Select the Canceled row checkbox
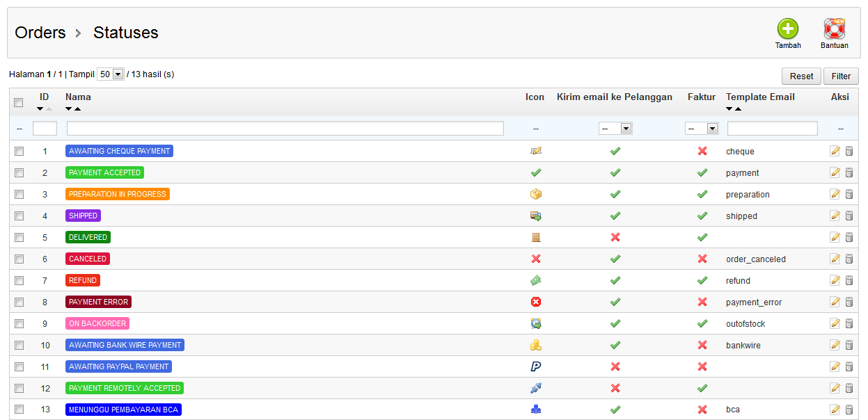Image resolution: width=868 pixels, height=420 pixels. pos(19,259)
